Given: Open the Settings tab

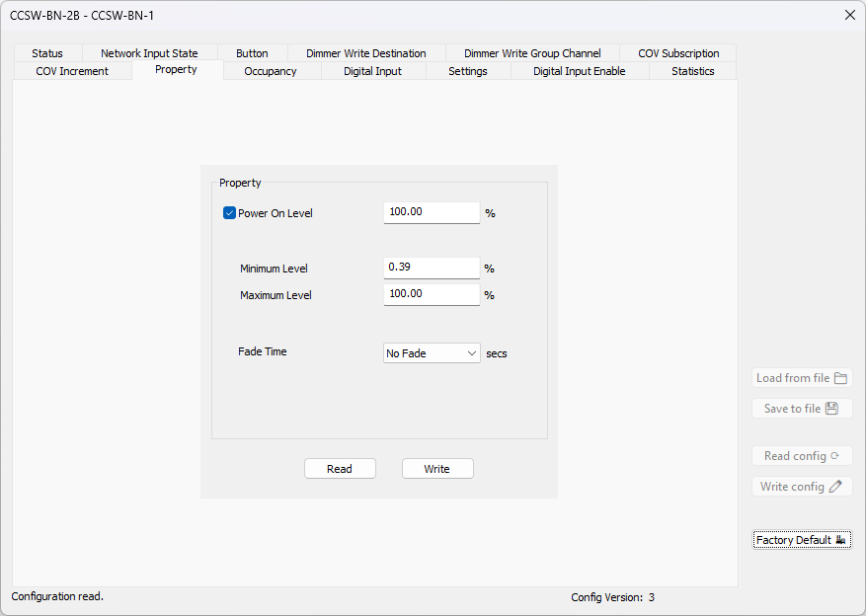Looking at the screenshot, I should (468, 71).
